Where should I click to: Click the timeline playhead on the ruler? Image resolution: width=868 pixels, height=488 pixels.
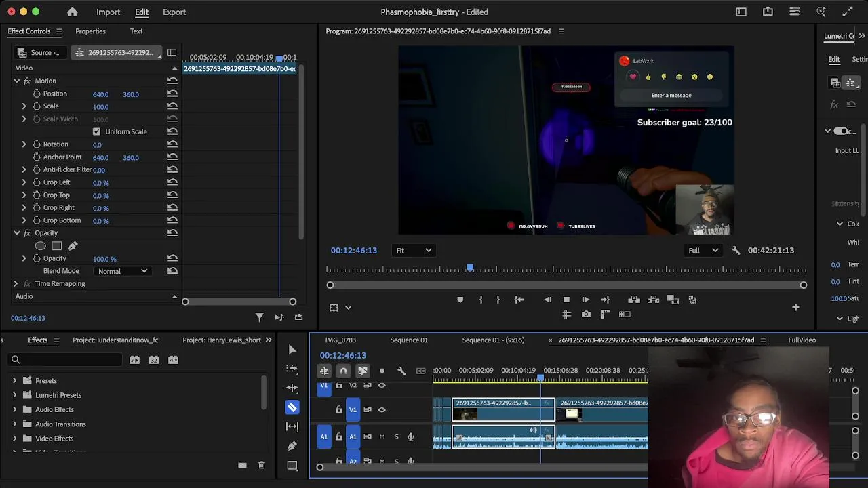pos(540,378)
